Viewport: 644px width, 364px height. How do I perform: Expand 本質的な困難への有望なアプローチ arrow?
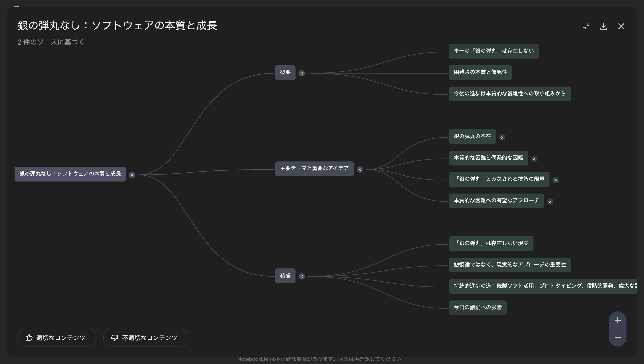(550, 201)
